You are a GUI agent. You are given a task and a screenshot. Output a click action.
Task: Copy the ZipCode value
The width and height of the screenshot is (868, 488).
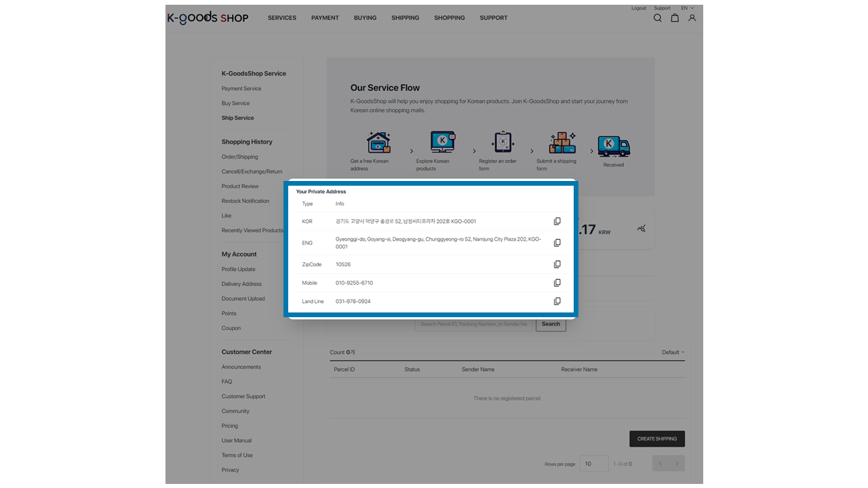click(x=557, y=264)
